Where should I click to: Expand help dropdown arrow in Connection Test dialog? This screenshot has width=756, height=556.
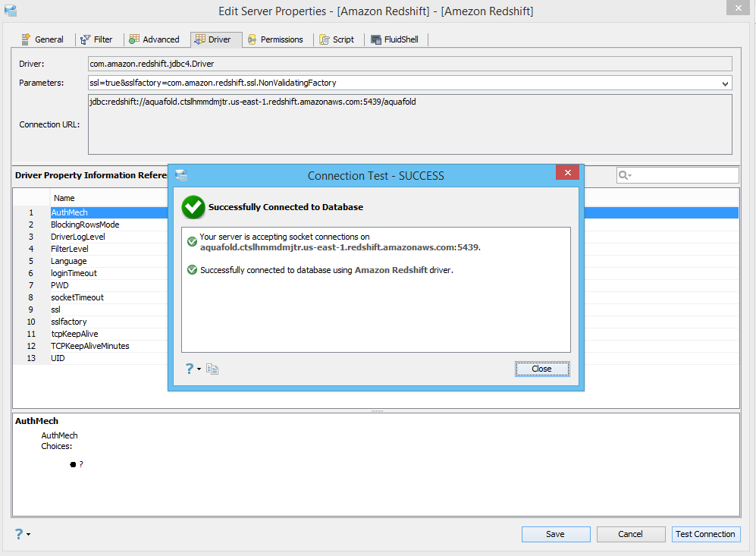199,369
